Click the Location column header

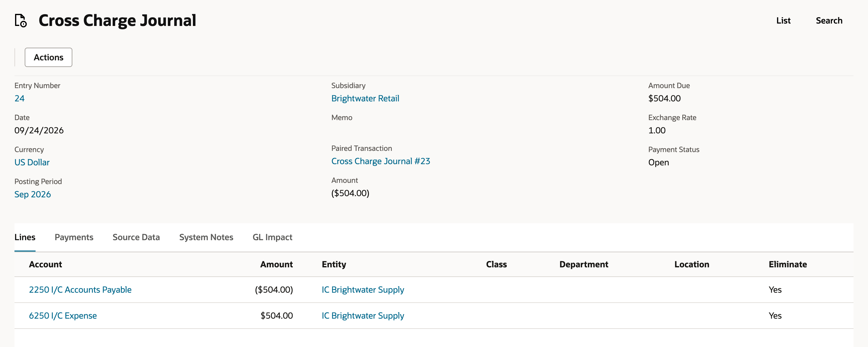tap(691, 264)
